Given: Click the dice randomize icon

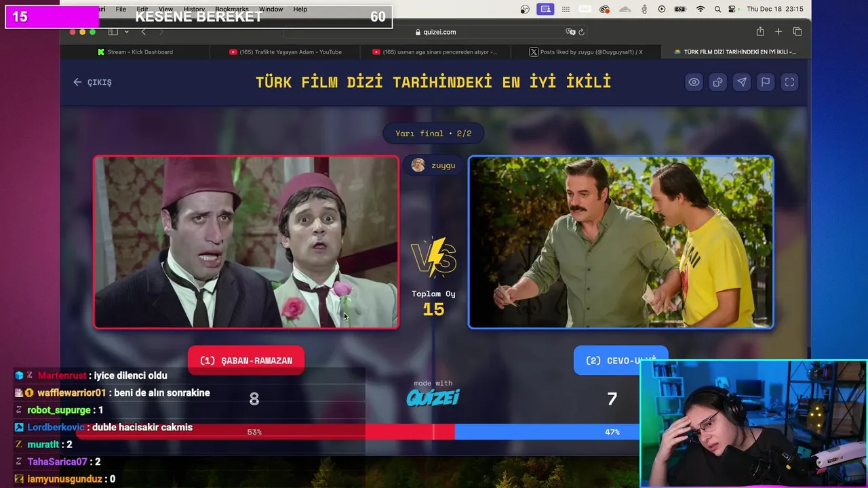Looking at the screenshot, I should [717, 82].
